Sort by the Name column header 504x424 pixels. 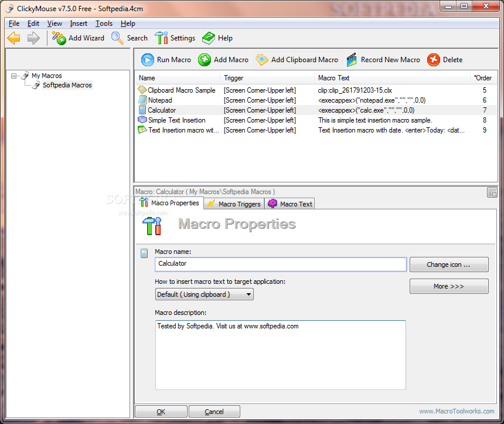click(178, 78)
